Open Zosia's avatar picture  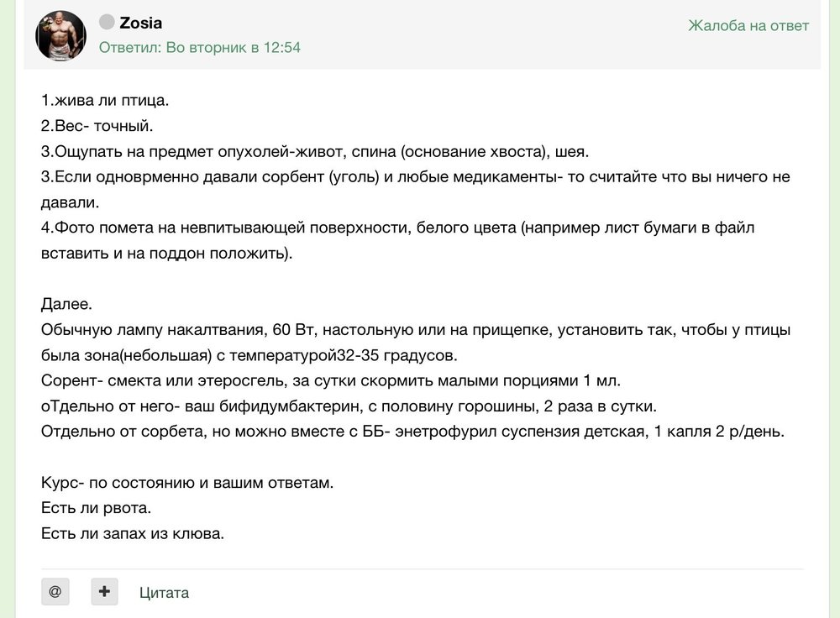pos(60,35)
